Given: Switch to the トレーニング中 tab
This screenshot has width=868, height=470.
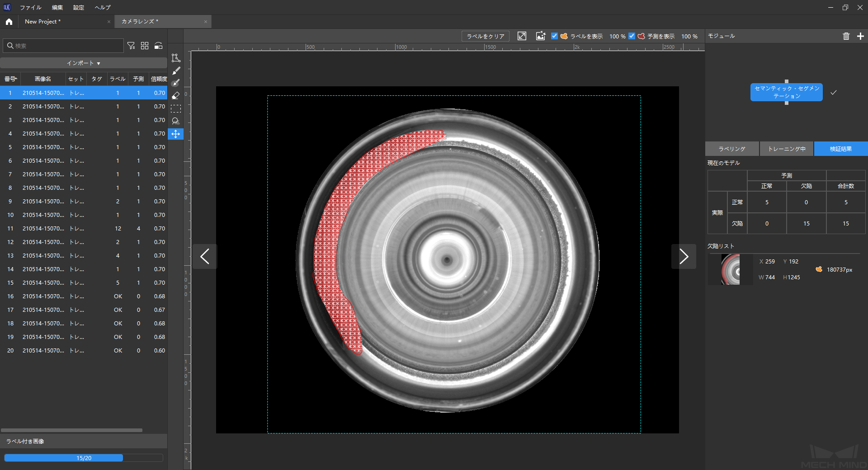Looking at the screenshot, I should point(787,149).
